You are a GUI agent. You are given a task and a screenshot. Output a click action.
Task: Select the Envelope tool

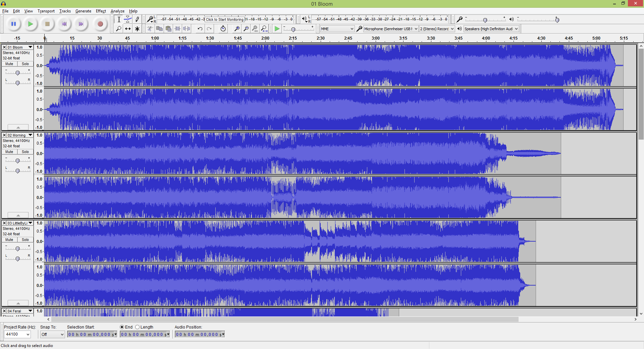click(128, 19)
